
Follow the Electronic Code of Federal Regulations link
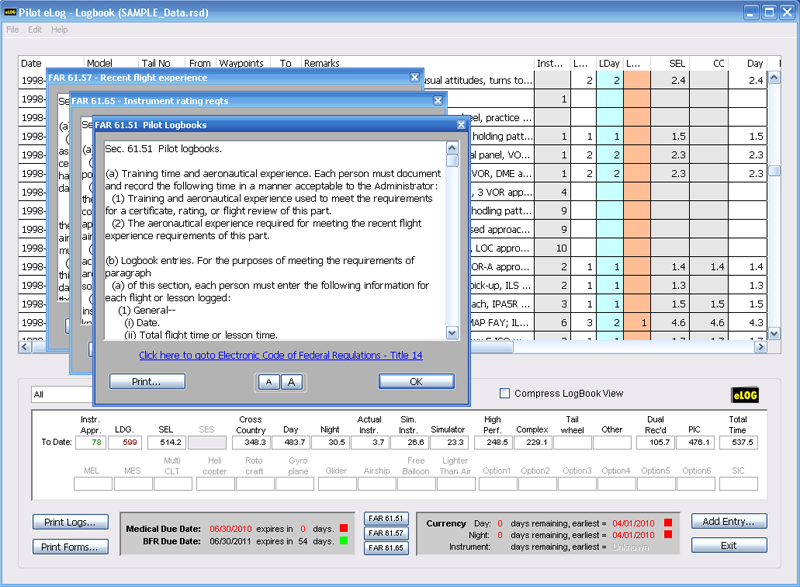281,355
